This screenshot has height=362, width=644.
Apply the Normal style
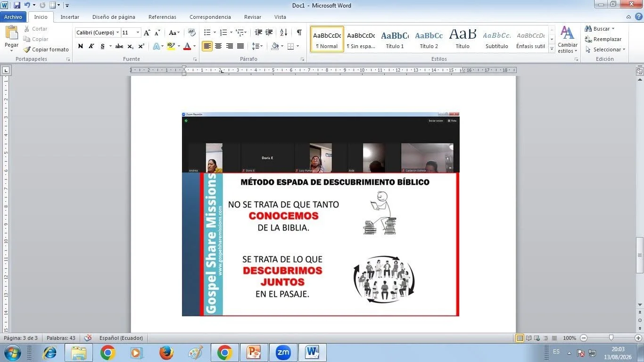(327, 39)
